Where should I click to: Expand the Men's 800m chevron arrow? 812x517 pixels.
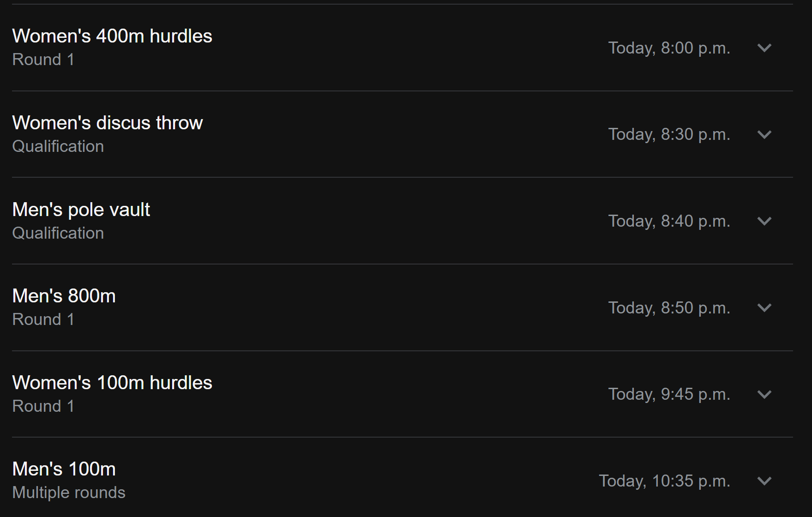pos(764,308)
